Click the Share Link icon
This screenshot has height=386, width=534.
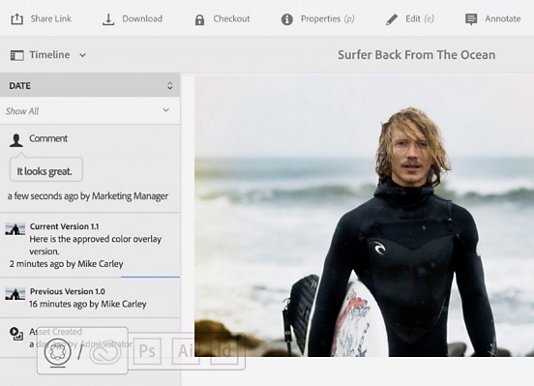point(17,19)
